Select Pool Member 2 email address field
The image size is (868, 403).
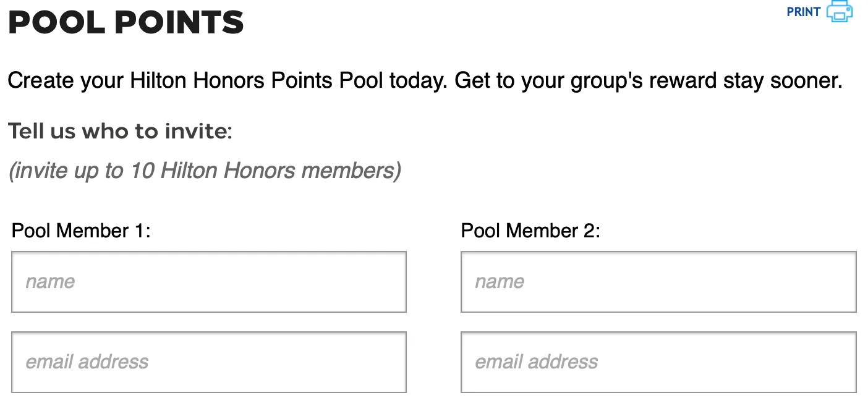(x=658, y=362)
